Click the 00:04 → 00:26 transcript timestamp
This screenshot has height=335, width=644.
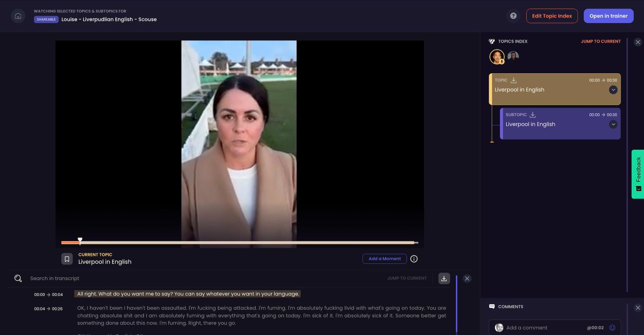coord(48,309)
